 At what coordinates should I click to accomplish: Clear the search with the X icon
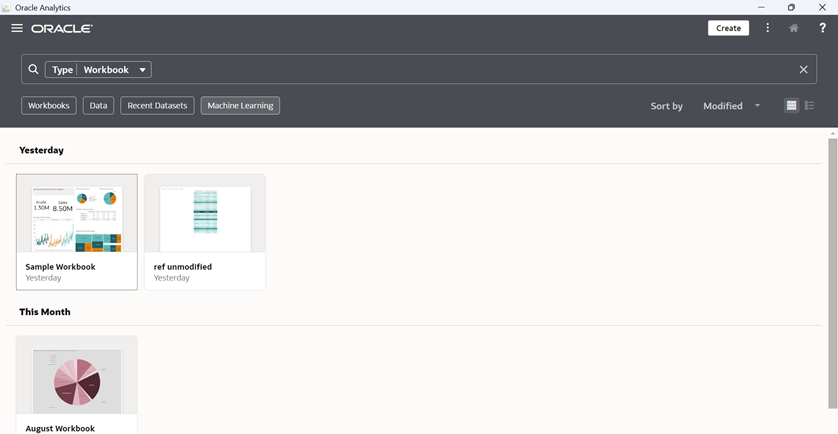click(x=803, y=69)
